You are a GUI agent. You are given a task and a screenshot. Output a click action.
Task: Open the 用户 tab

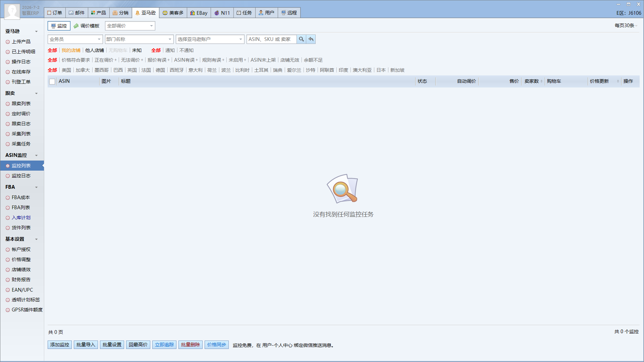[x=267, y=13]
